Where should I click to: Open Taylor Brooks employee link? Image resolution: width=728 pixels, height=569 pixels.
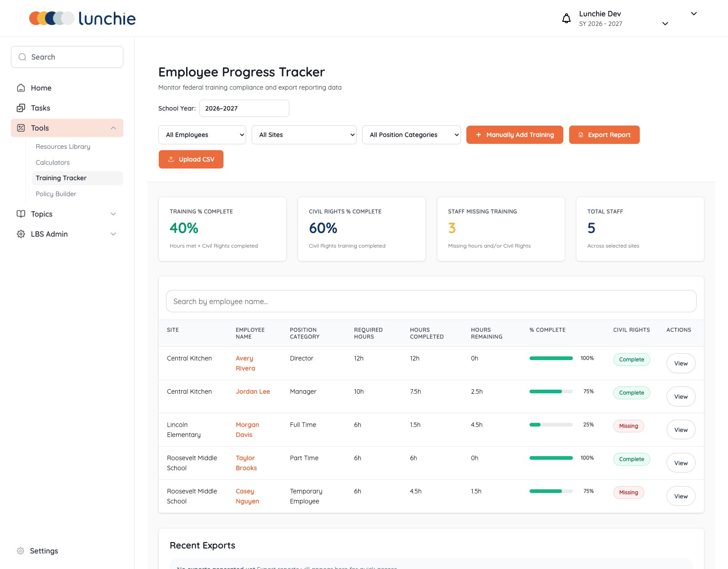pyautogui.click(x=246, y=463)
